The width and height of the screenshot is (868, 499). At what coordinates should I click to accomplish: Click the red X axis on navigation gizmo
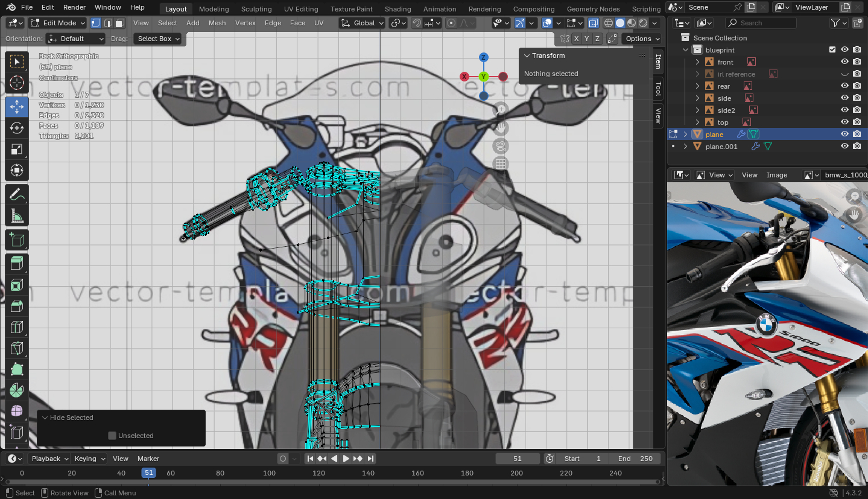point(464,77)
